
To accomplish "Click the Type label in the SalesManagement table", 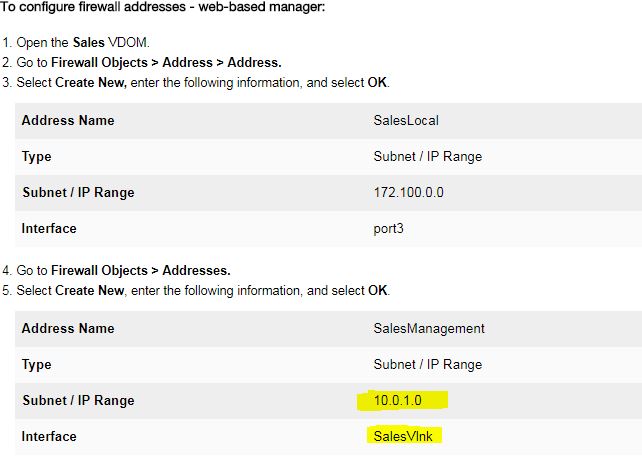I will tap(36, 364).
